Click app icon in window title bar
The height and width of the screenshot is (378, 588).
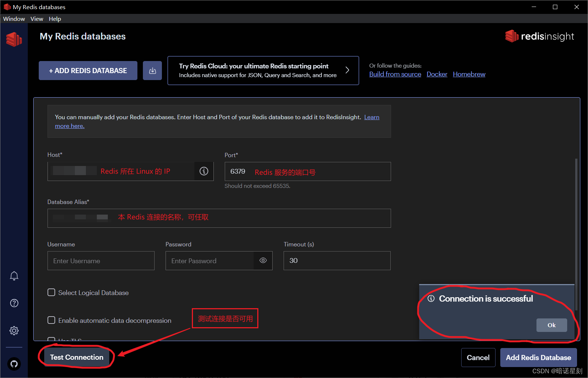(x=7, y=7)
